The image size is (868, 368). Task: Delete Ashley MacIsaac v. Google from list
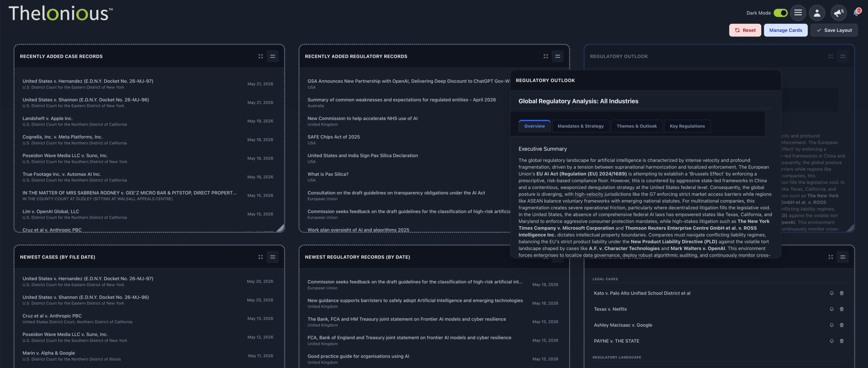(842, 325)
